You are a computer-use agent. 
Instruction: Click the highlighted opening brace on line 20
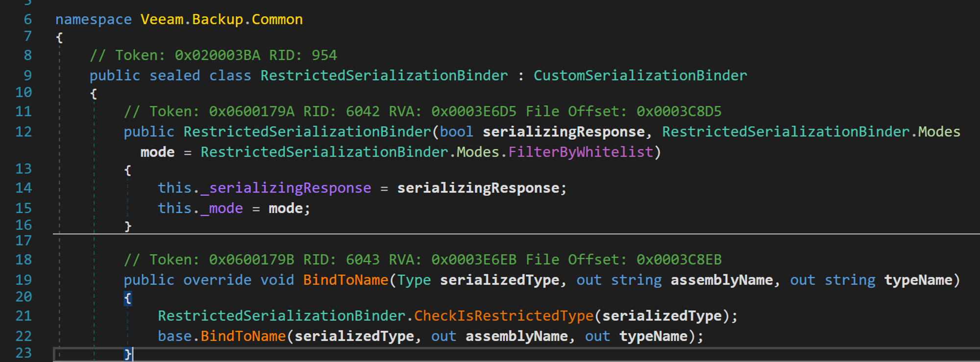127,298
